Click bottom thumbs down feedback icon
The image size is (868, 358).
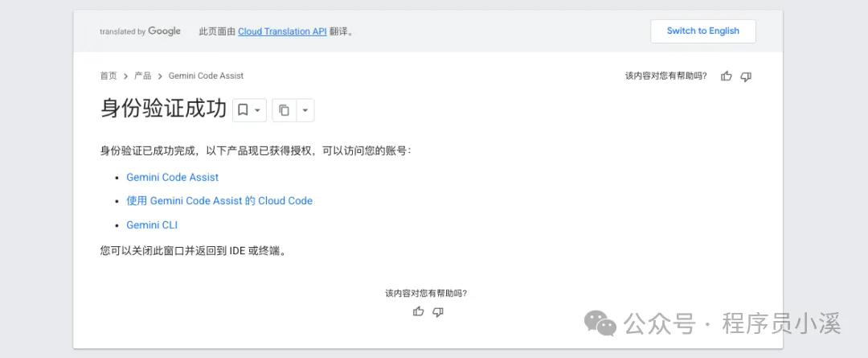click(x=438, y=312)
